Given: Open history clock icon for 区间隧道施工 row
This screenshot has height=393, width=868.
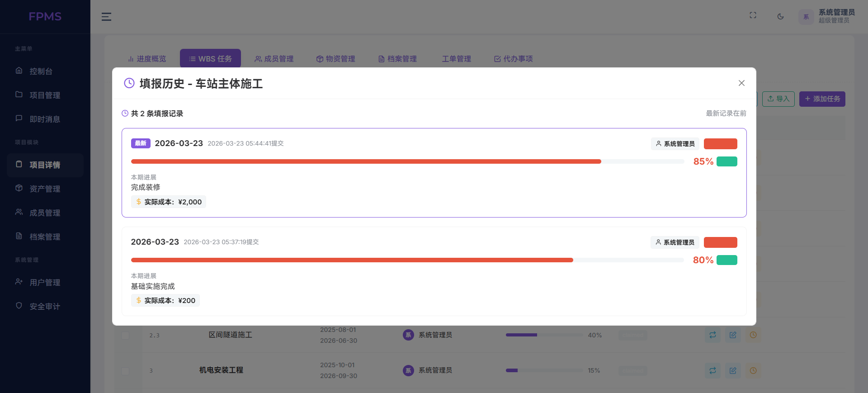Looking at the screenshot, I should click(753, 335).
